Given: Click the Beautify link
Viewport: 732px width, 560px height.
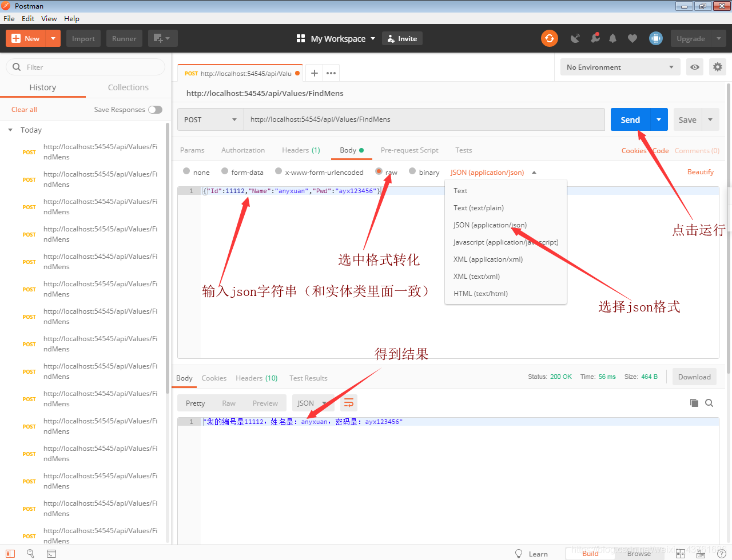Looking at the screenshot, I should click(701, 172).
